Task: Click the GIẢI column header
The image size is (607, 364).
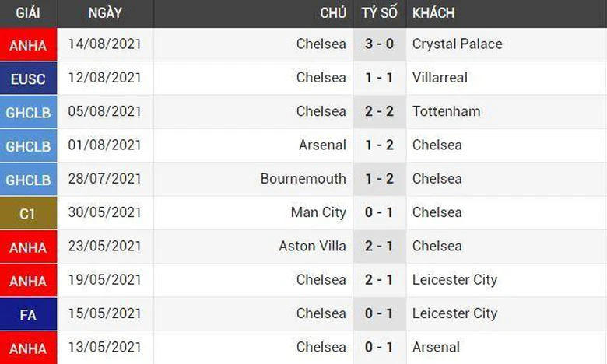Action: (x=28, y=13)
